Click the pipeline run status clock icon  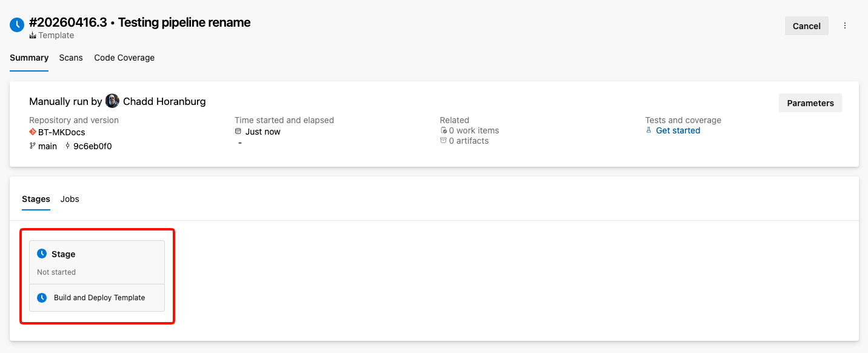tap(17, 25)
